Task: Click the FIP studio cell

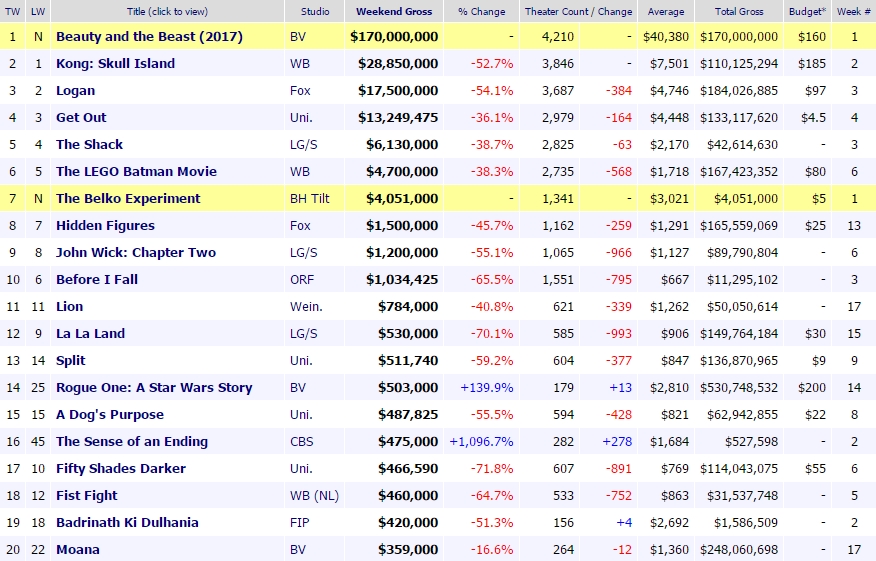Action: [299, 522]
